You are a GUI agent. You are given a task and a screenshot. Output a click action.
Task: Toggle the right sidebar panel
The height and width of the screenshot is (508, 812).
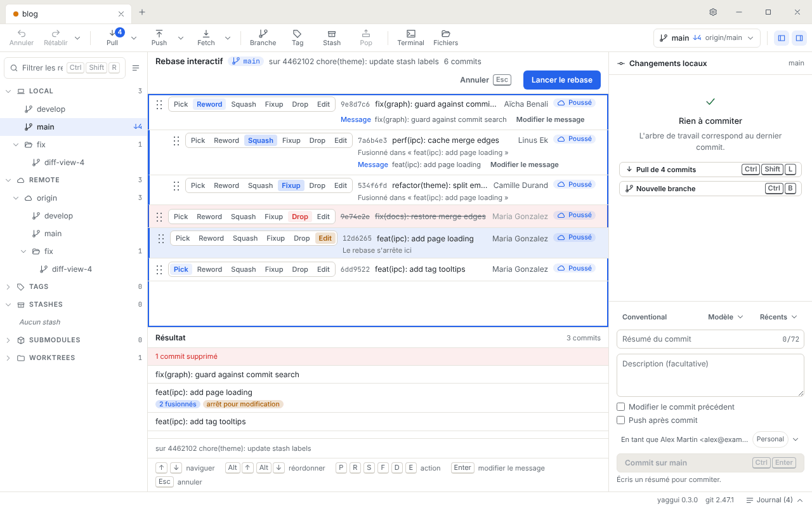(799, 38)
